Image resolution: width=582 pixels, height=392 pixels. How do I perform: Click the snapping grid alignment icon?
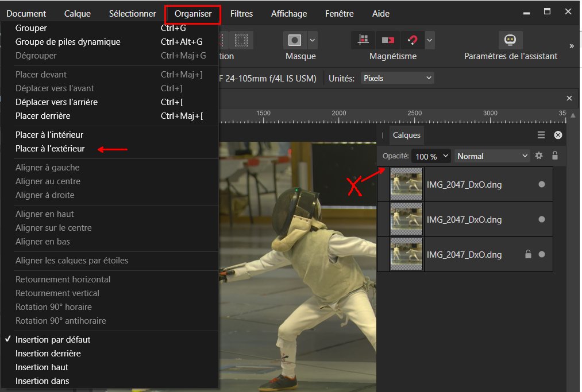click(363, 40)
